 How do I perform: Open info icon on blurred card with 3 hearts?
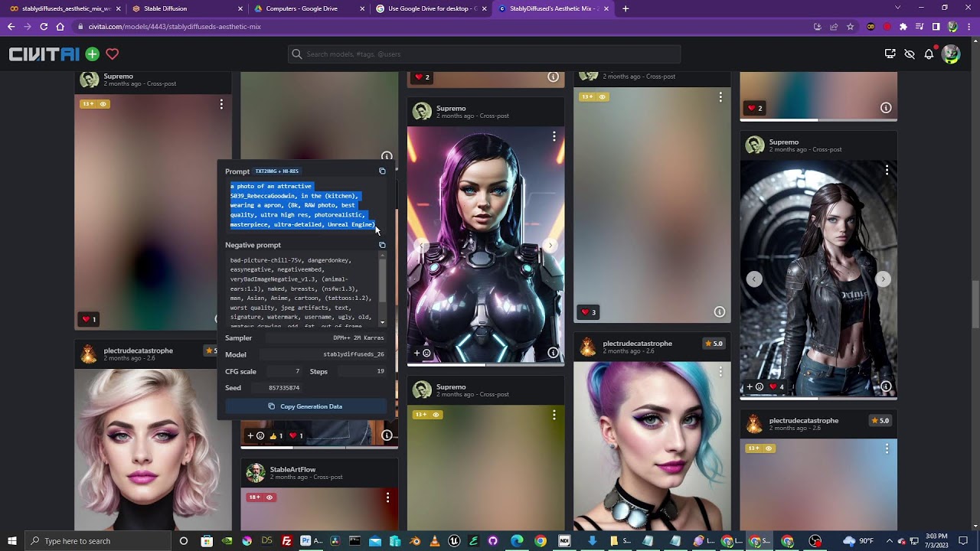(720, 311)
